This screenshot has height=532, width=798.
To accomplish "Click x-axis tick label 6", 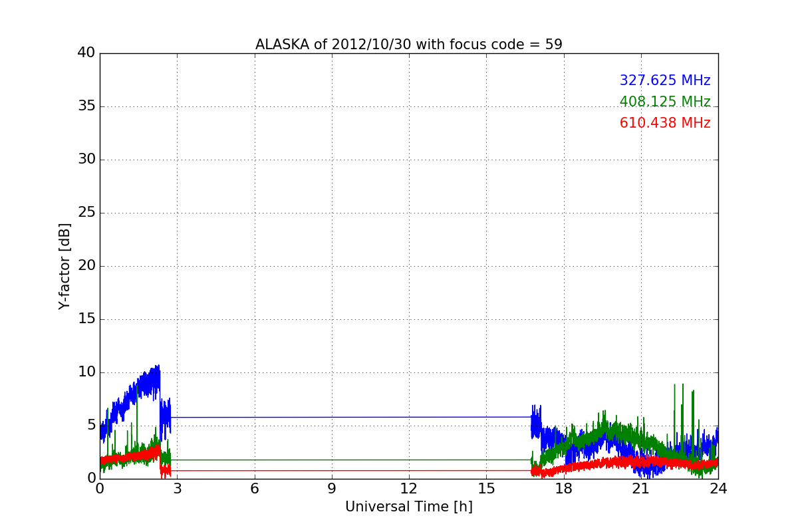I will (x=255, y=488).
